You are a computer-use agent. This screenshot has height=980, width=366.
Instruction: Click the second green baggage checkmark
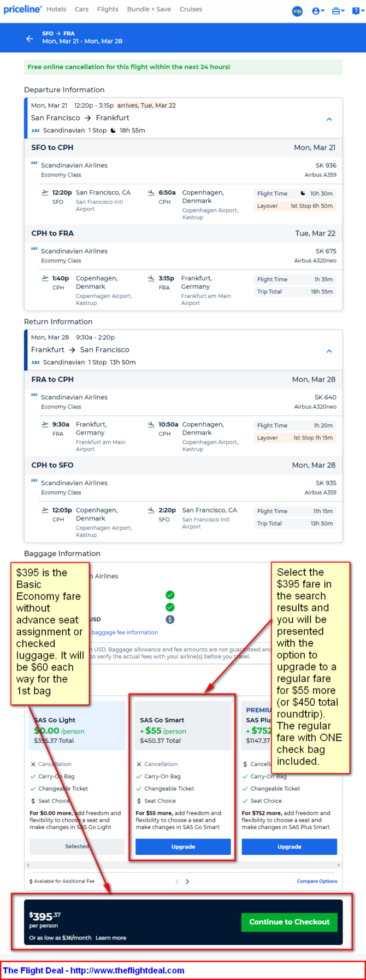click(170, 607)
